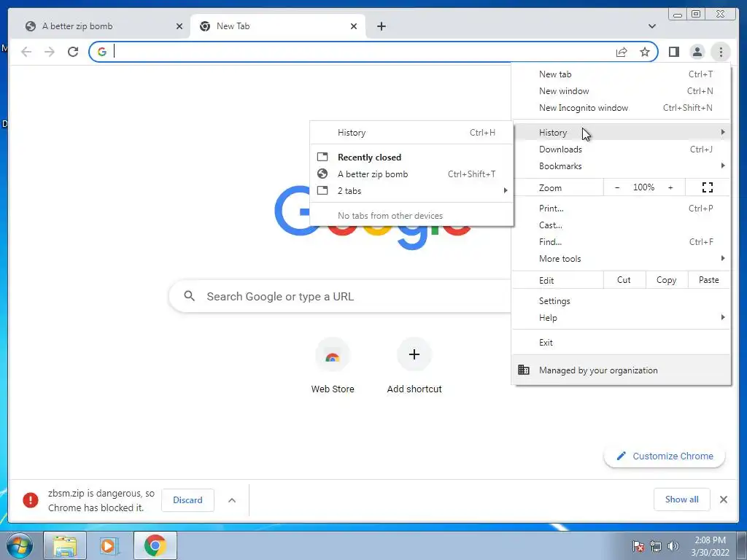Open the Windows Start button
The width and height of the screenshot is (747, 560).
19,545
